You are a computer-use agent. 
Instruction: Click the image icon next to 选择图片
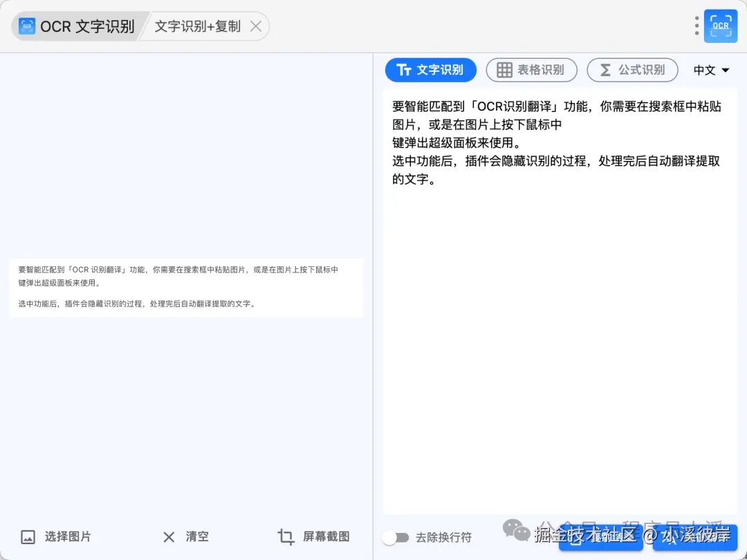click(x=28, y=536)
